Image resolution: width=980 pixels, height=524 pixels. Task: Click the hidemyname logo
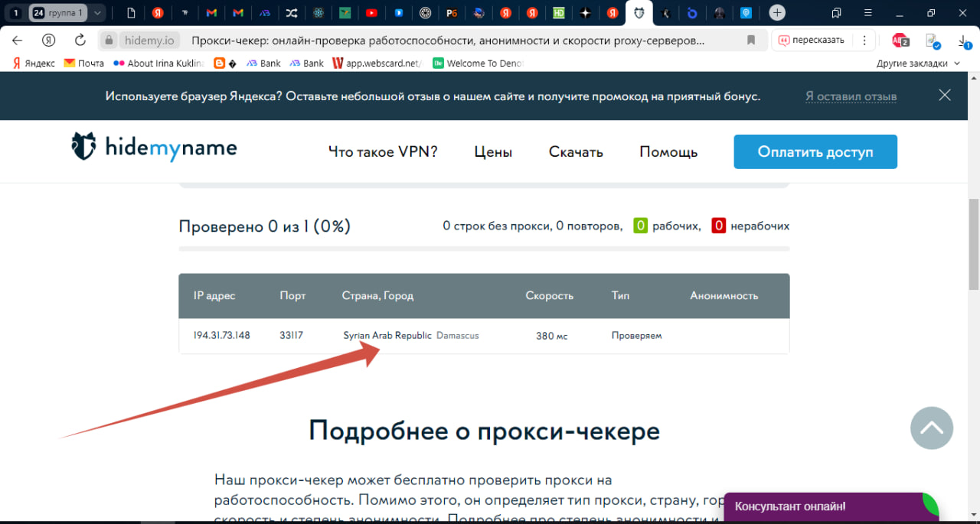[155, 146]
